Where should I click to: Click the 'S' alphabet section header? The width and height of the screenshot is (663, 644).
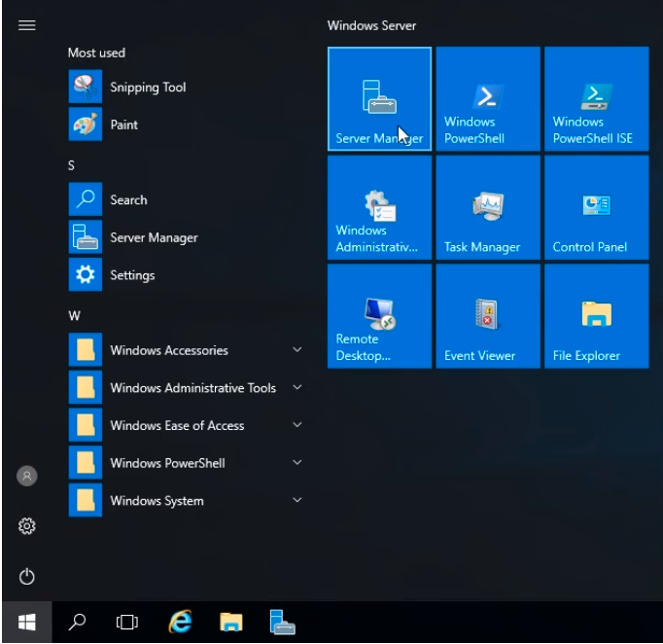[x=71, y=165]
